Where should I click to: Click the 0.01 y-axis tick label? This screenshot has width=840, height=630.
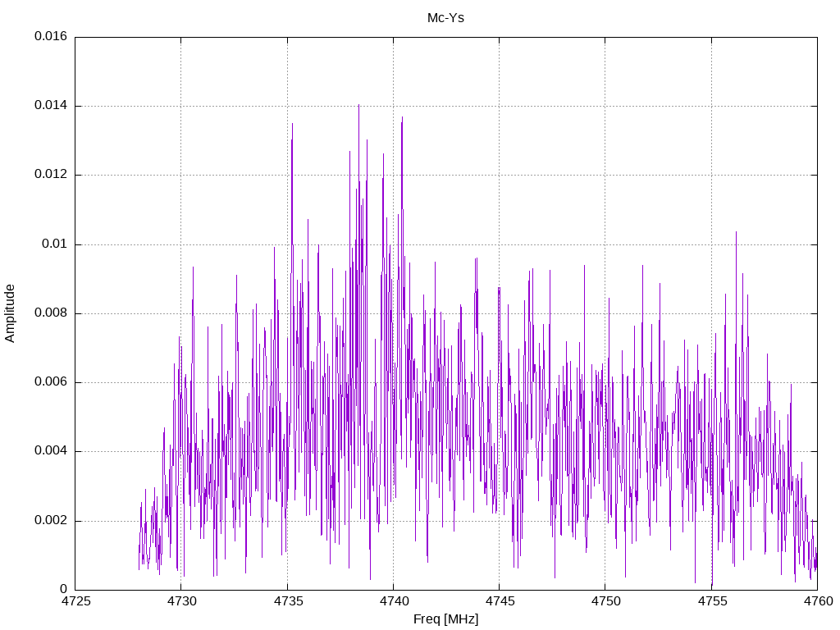(55, 244)
